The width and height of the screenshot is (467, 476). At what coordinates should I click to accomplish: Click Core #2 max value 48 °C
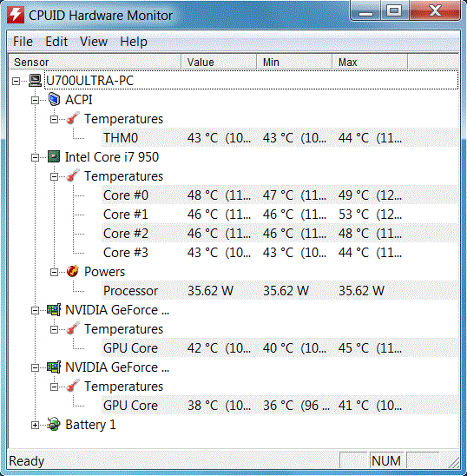(370, 234)
